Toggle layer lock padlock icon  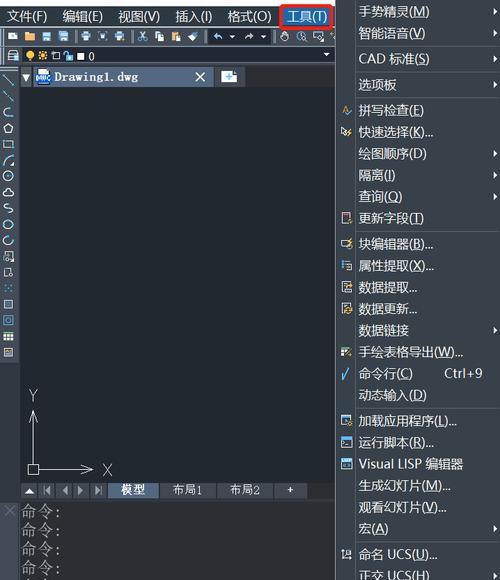coord(68,55)
